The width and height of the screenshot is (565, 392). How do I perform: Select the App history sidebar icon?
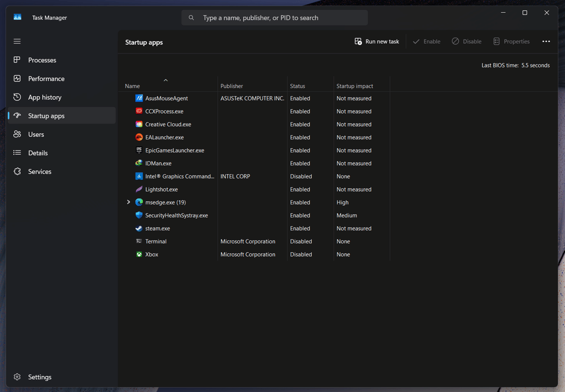pos(17,97)
